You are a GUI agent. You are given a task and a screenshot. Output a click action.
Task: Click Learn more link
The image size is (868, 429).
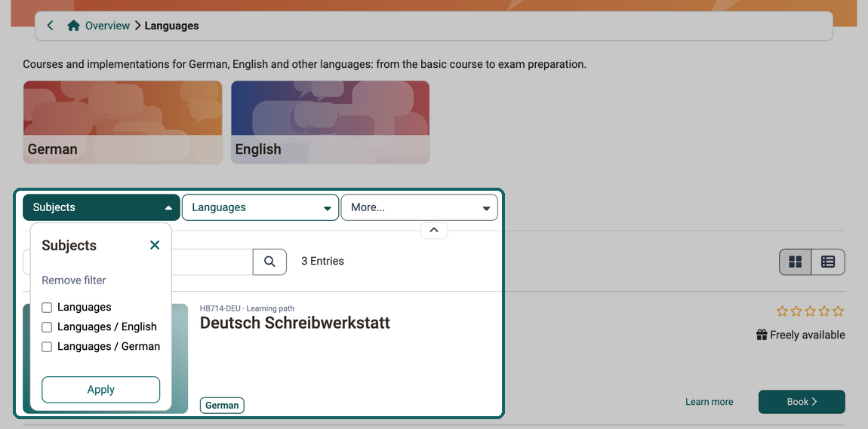[x=709, y=402]
